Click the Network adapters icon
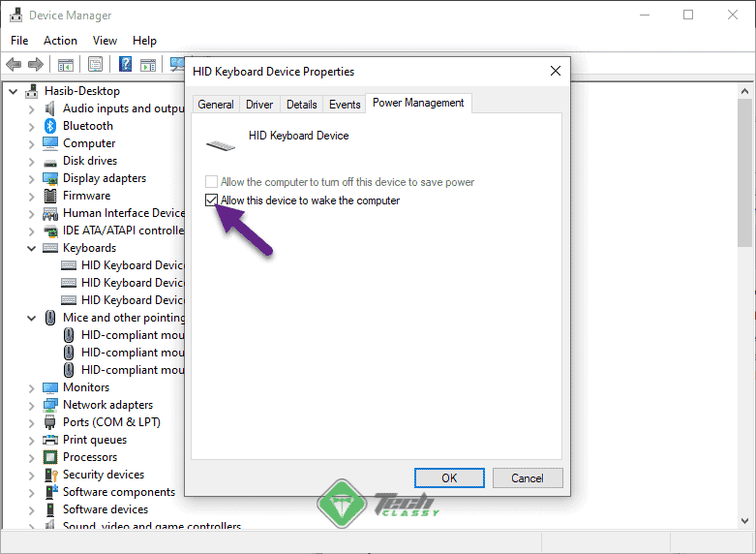 50,405
